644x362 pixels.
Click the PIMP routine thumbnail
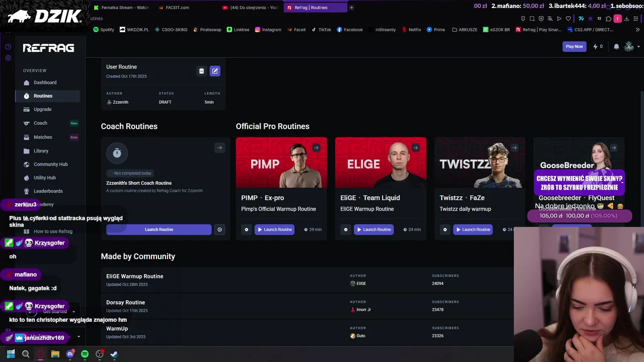[281, 163]
